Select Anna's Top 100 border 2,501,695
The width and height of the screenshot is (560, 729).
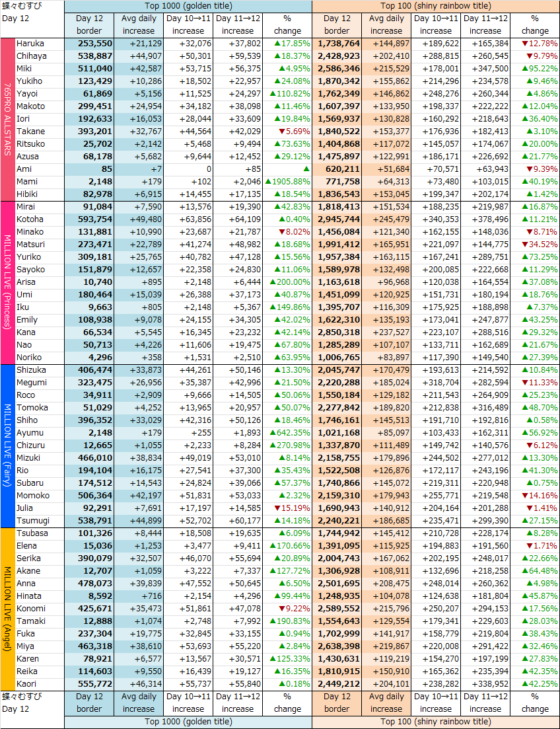337,584
